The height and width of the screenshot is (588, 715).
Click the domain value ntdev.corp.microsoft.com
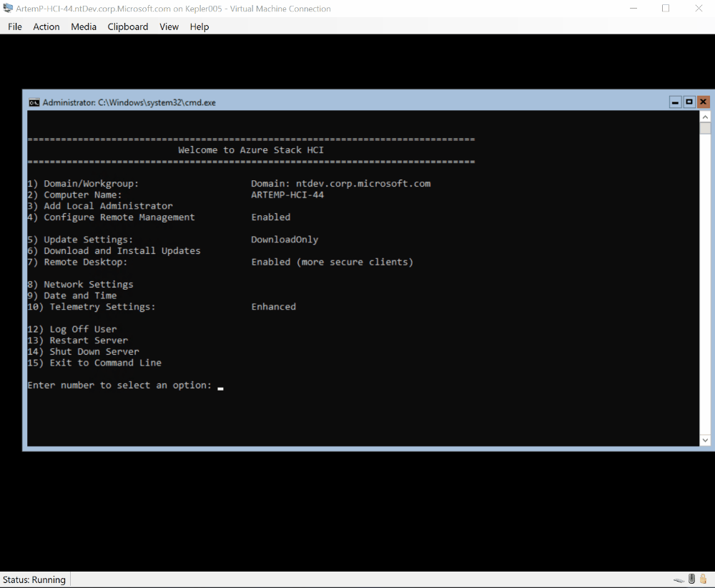coord(363,184)
